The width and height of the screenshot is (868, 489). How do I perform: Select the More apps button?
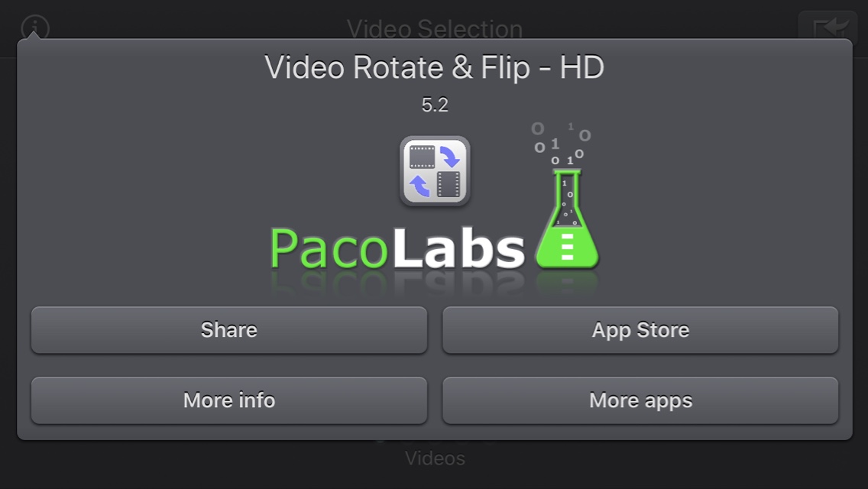coord(640,400)
